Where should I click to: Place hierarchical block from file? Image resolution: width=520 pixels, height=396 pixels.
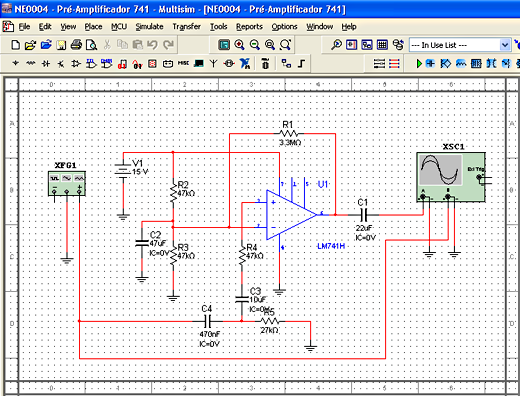286,63
